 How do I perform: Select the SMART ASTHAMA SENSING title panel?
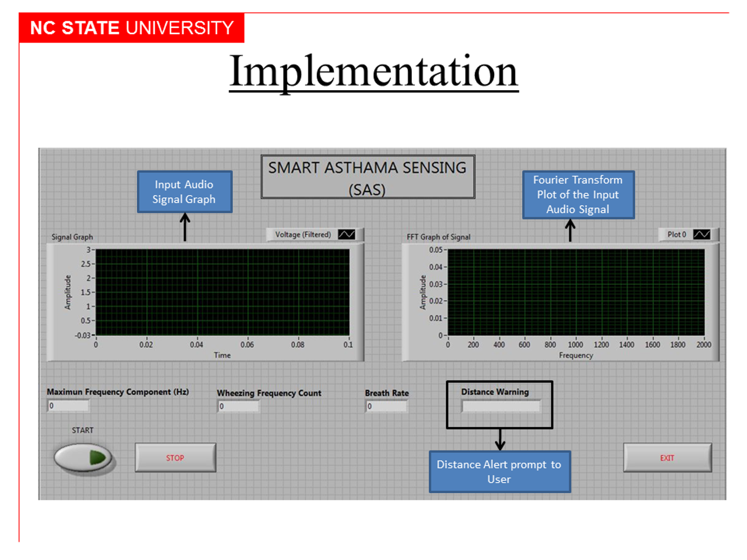coord(367,178)
